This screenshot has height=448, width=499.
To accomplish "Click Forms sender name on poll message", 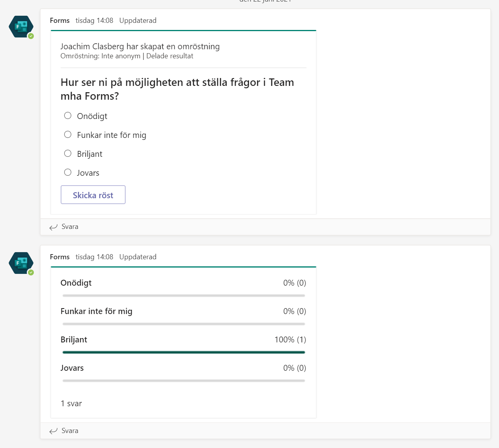I will point(59,20).
